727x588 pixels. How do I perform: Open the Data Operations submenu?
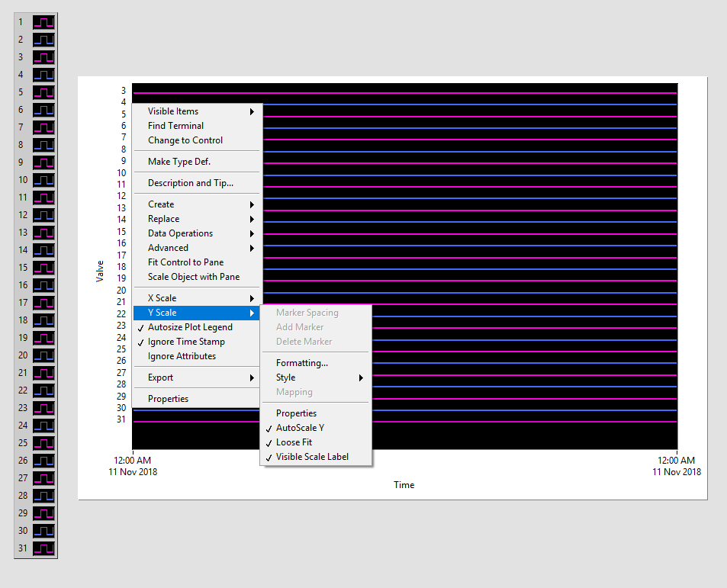[x=196, y=233]
